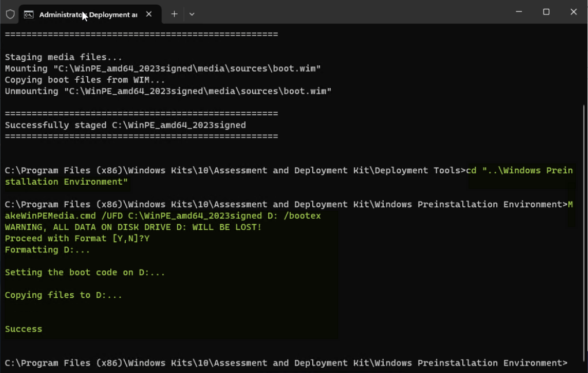Open a new terminal tab with plus
This screenshot has height=373, width=588.
174,14
